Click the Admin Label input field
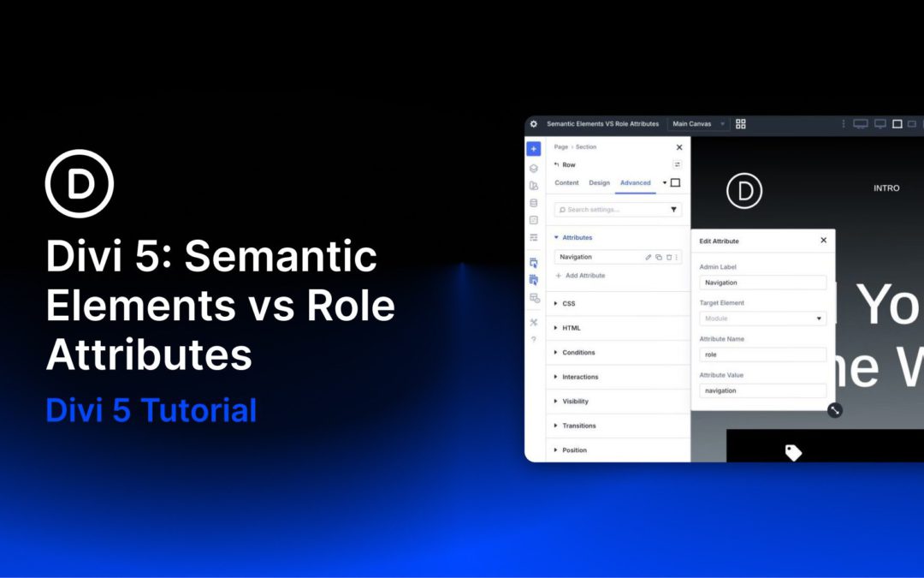This screenshot has width=924, height=578. coord(762,283)
